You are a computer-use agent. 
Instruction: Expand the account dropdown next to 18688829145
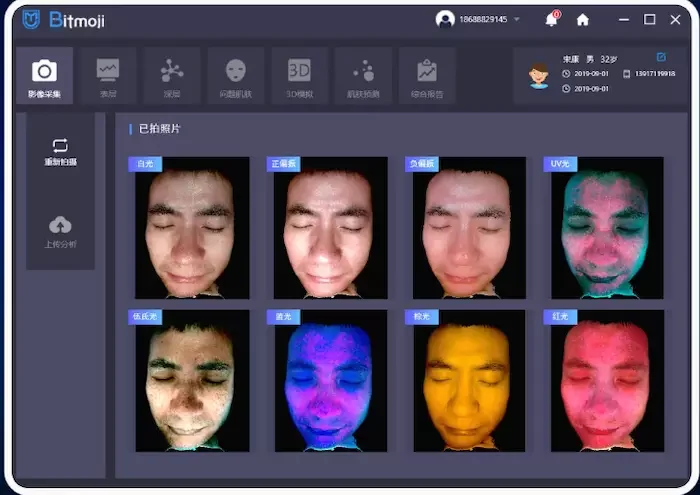coord(516,19)
